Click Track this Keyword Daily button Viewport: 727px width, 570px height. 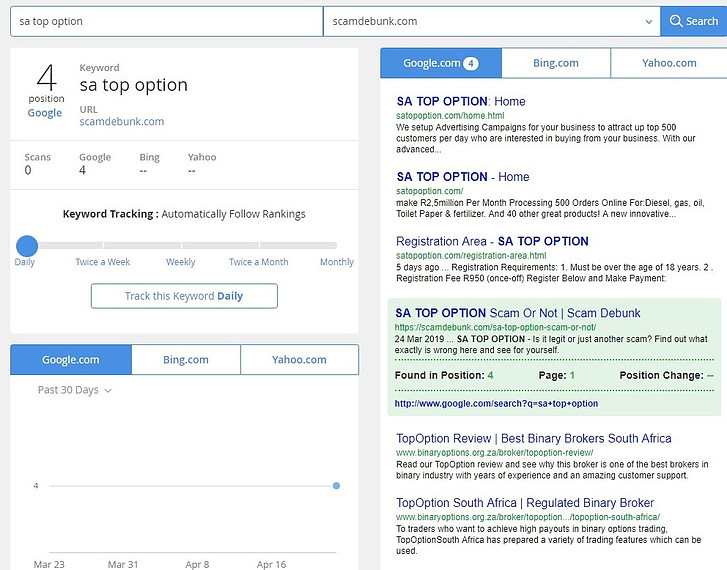coord(184,296)
